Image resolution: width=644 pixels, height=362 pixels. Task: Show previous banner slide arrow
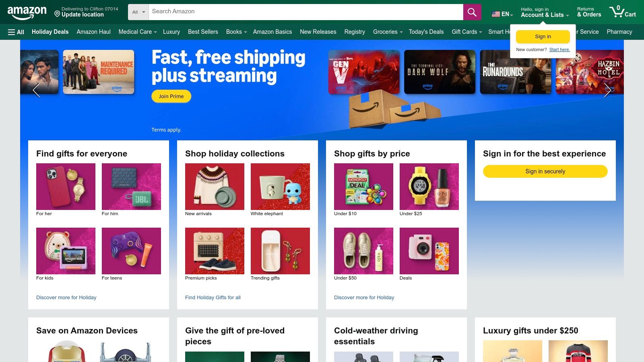[x=36, y=90]
